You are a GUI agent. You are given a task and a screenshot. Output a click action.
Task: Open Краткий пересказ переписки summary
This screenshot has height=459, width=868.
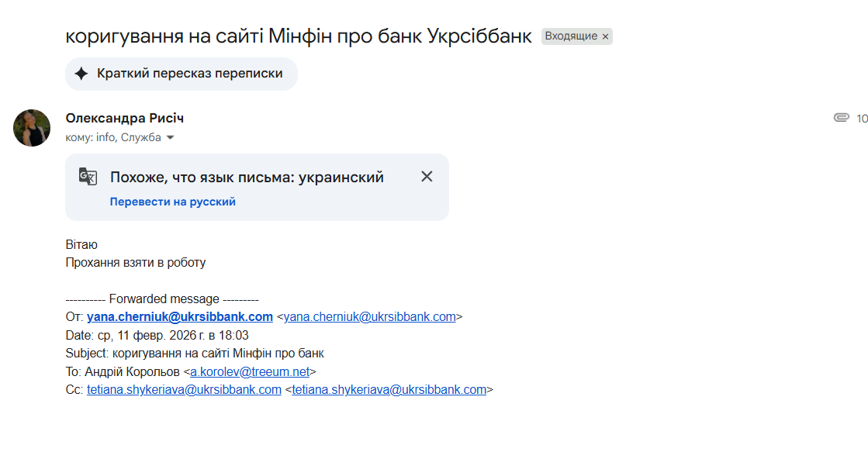(x=181, y=74)
